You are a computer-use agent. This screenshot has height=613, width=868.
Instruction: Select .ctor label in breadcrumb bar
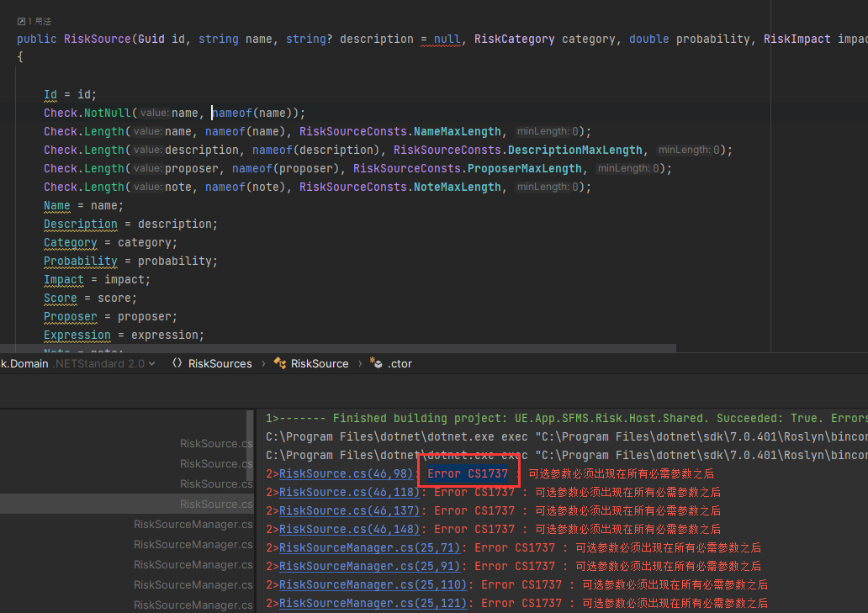point(400,363)
